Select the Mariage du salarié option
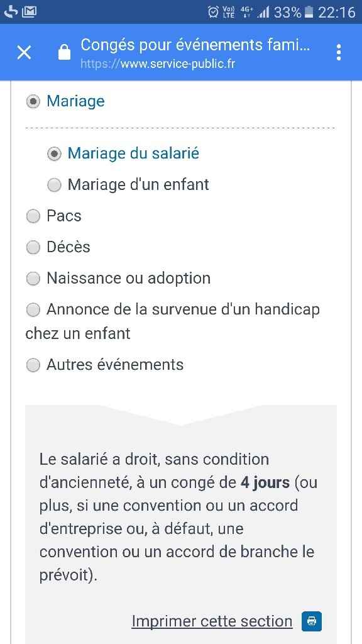The image size is (362, 644). (x=54, y=153)
